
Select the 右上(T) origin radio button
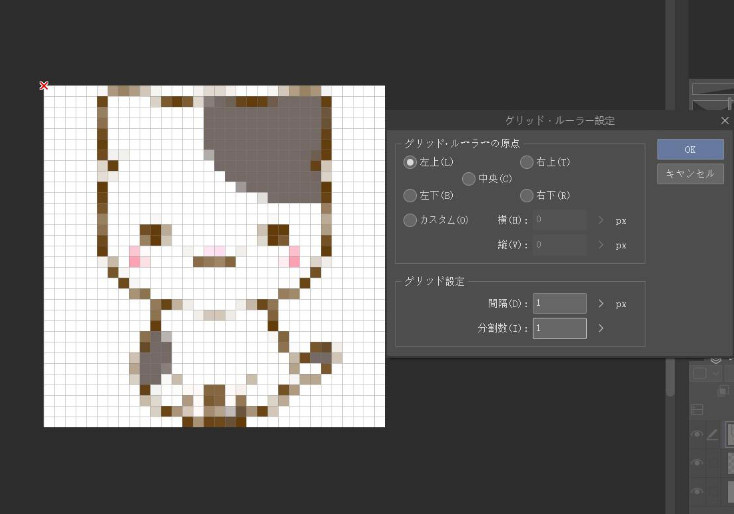[527, 162]
